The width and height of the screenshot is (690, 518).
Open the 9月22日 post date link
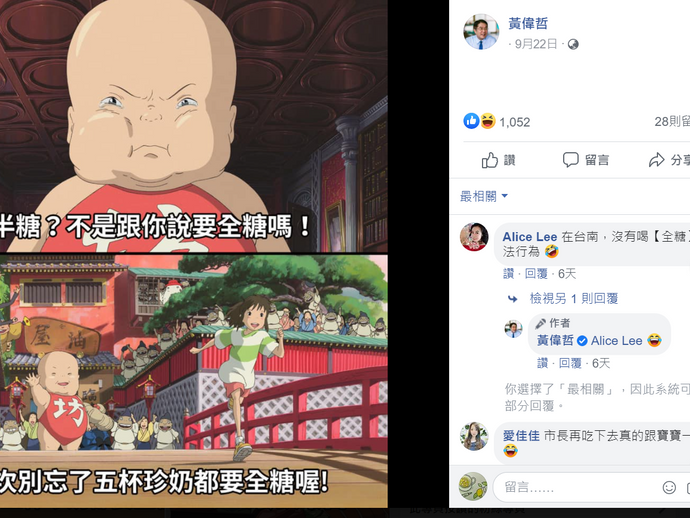[536, 44]
